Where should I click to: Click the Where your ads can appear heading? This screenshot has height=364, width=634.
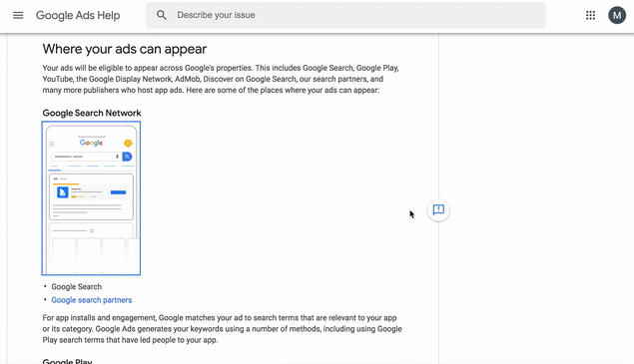click(x=125, y=49)
